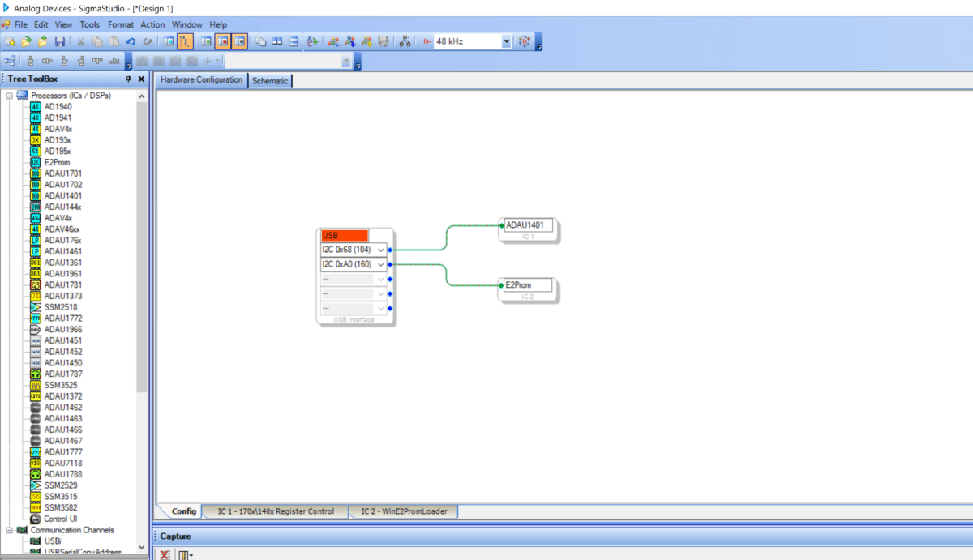Close the Tree ToolBox panel

[141, 79]
